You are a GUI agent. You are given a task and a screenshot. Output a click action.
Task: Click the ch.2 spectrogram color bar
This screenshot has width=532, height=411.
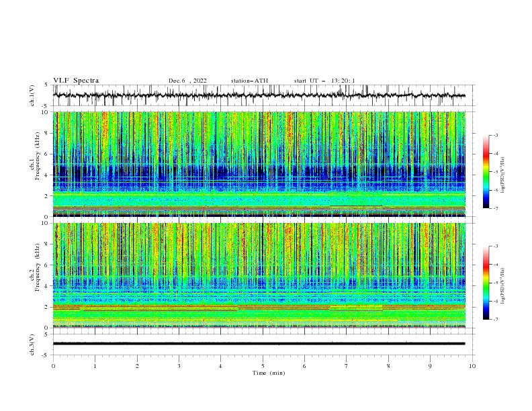[486, 283]
